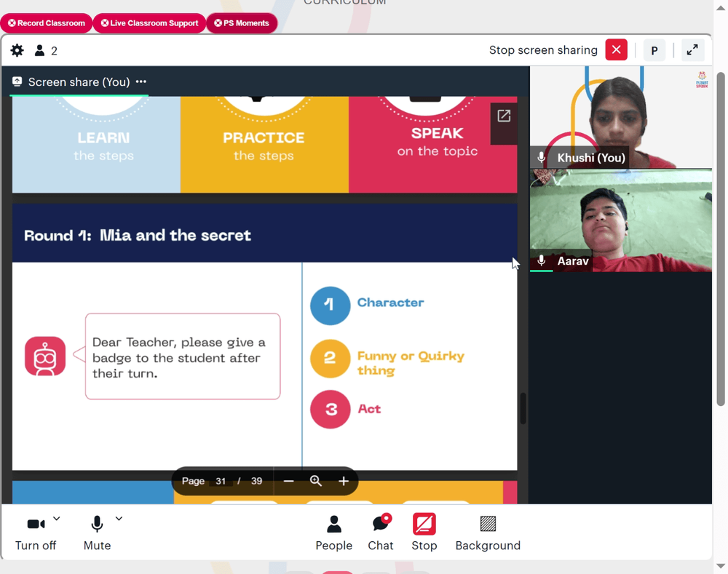Click the browser page scrollbar thumb
This screenshot has width=728, height=574.
coord(721,239)
